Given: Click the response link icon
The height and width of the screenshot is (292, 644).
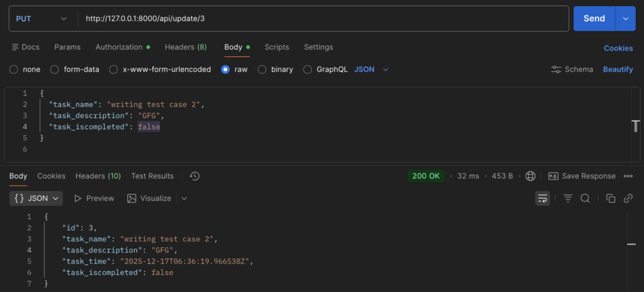Looking at the screenshot, I should [628, 199].
